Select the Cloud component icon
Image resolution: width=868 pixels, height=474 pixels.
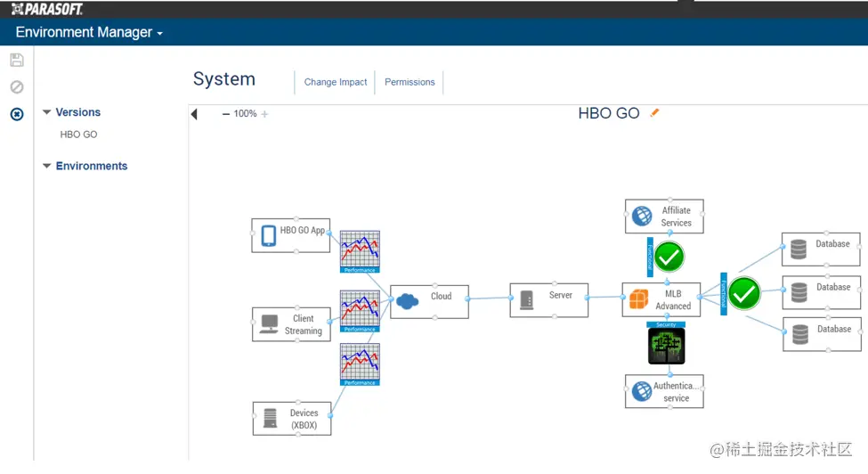point(408,301)
